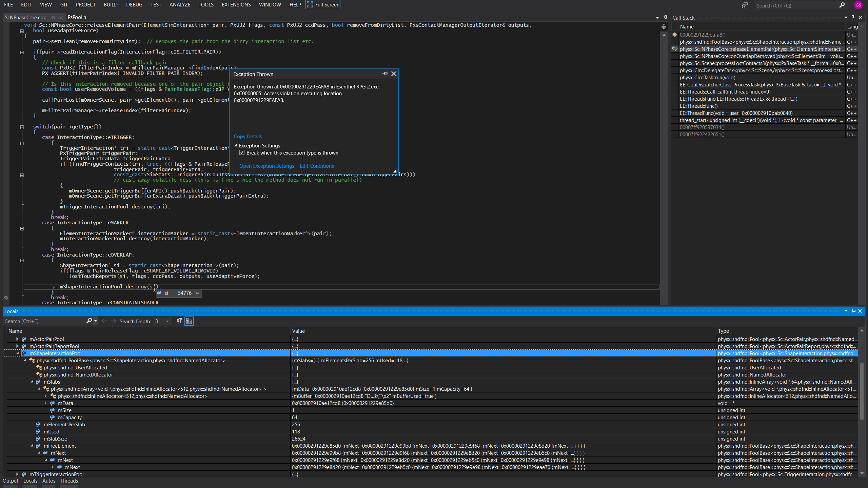The width and height of the screenshot is (868, 488).
Task: Switch to the PsPool.h tab
Action: pyautogui.click(x=77, y=17)
